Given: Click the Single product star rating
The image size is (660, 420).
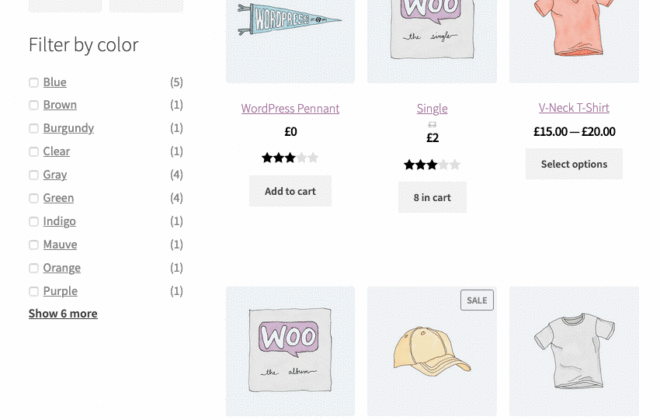Looking at the screenshot, I should [x=432, y=165].
